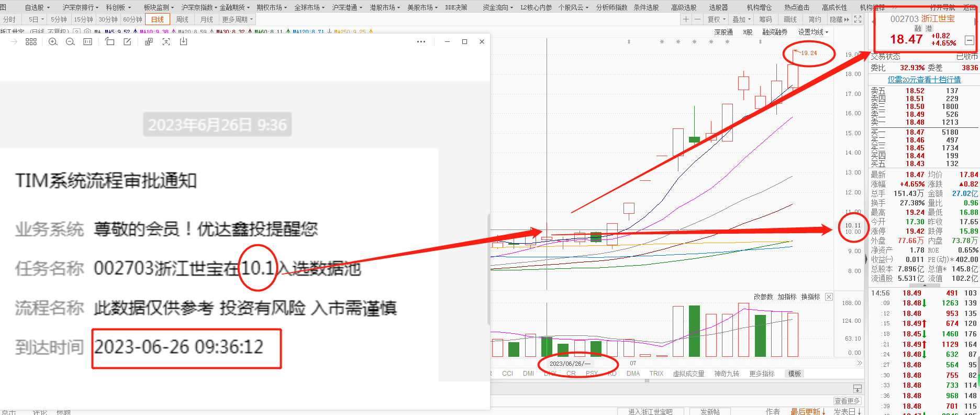Viewport: 980px width, 415px height.
Task: Click the 港 tag under stock name
Action: tap(929, 28)
